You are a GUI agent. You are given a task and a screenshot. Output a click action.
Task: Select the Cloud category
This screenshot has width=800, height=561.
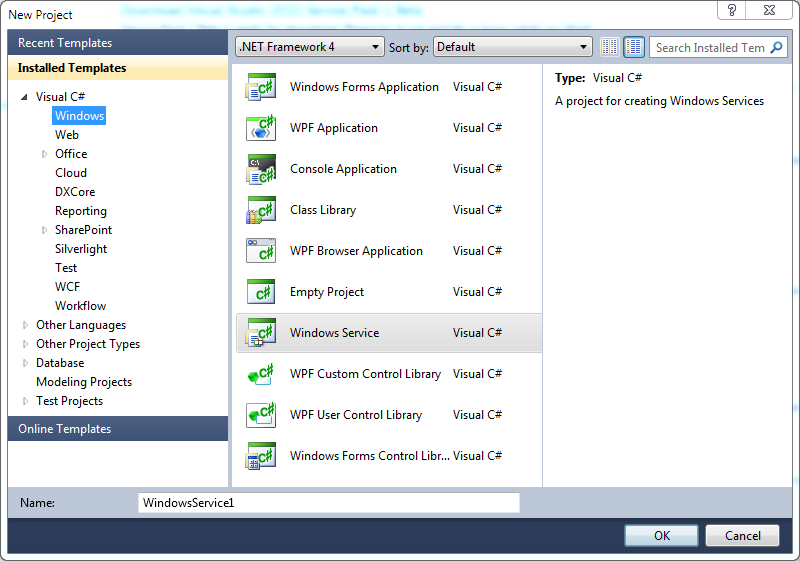click(x=71, y=173)
